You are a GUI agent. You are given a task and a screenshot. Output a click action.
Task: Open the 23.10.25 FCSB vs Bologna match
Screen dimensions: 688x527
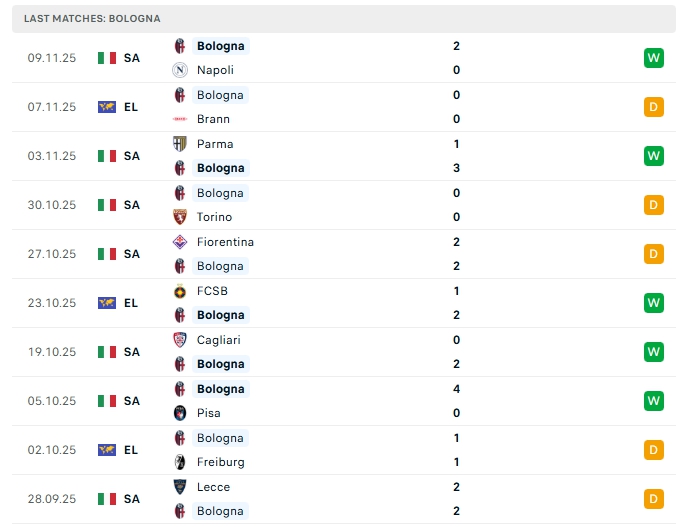pos(340,303)
